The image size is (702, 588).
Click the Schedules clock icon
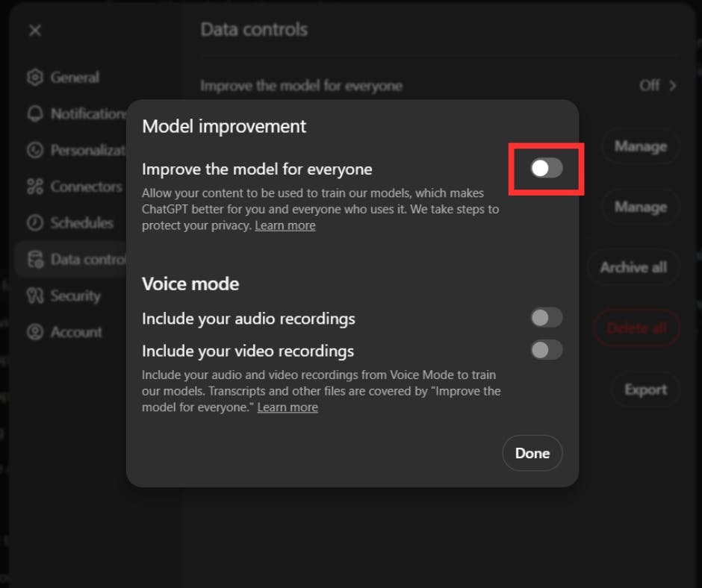pyautogui.click(x=35, y=222)
